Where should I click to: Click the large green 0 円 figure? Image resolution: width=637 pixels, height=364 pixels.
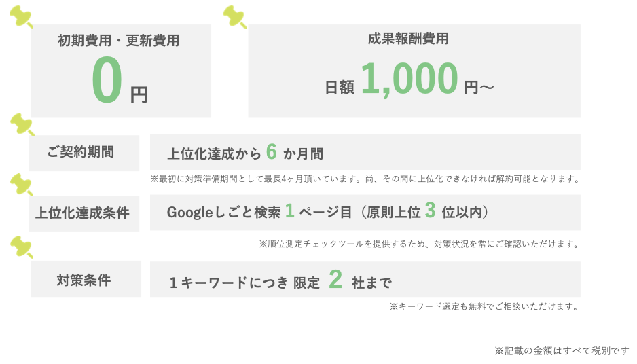[x=119, y=80]
